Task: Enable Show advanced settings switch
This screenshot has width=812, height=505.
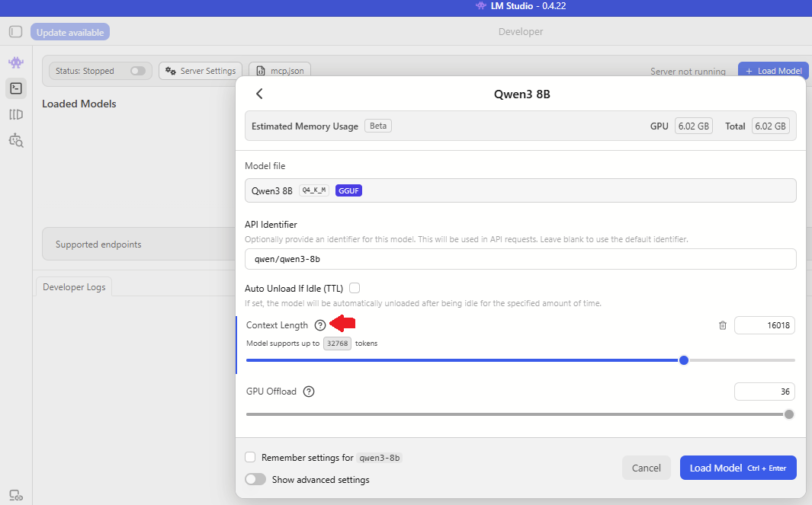Action: click(x=255, y=479)
